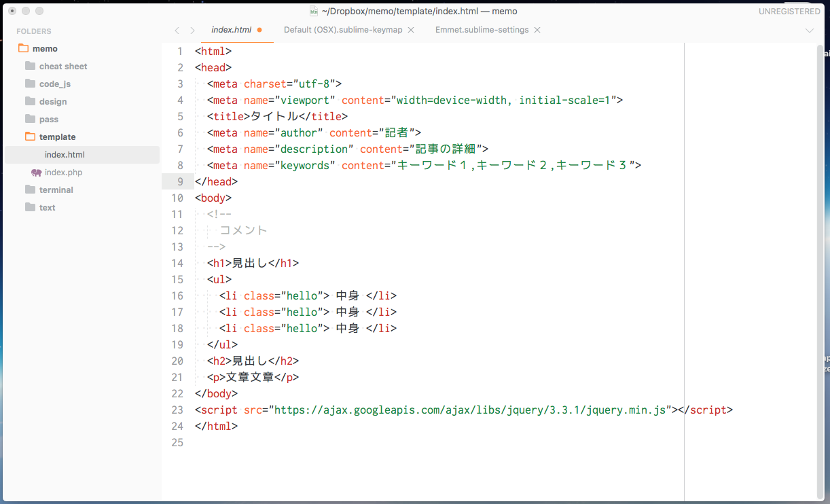
Task: Click the terminal folder icon
Action: click(30, 190)
